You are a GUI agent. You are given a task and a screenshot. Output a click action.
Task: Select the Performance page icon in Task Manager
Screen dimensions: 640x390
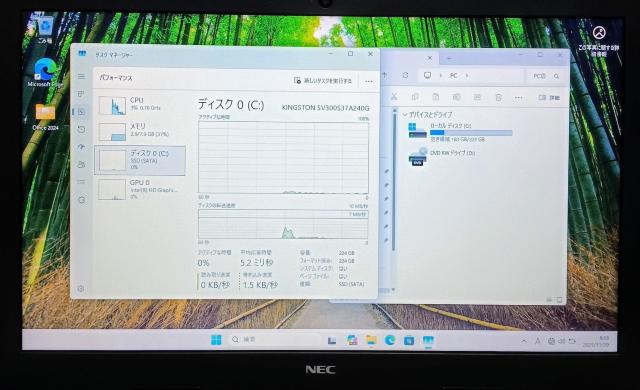click(x=82, y=112)
